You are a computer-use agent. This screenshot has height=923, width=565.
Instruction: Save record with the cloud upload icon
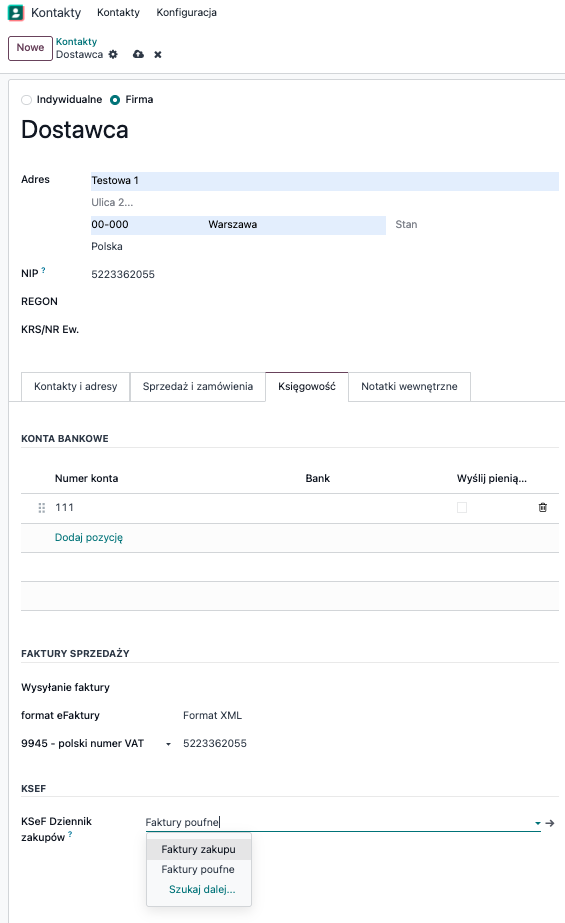pos(138,54)
